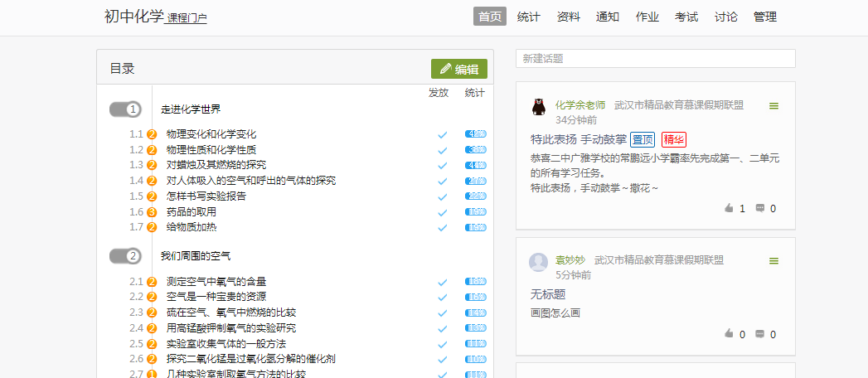The height and width of the screenshot is (378, 868).
Task: Toggle 发放 checkmark for 药品的取用
Action: [442, 212]
